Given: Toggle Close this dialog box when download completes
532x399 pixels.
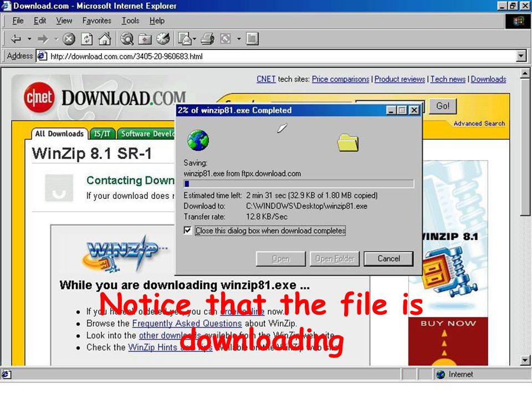Looking at the screenshot, I should coord(187,231).
